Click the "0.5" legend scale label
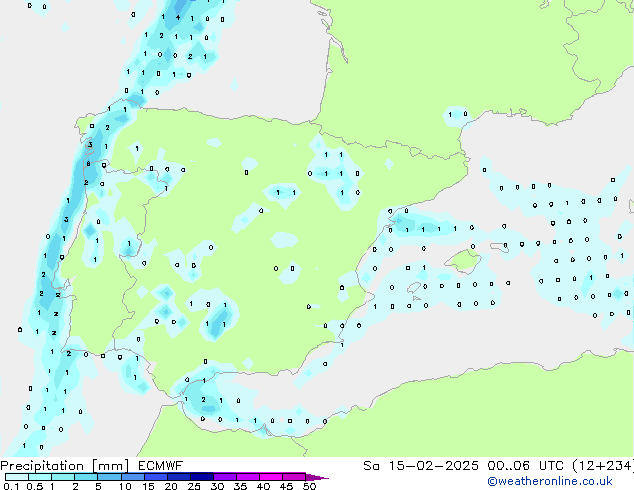The height and width of the screenshot is (490, 634). [34, 486]
